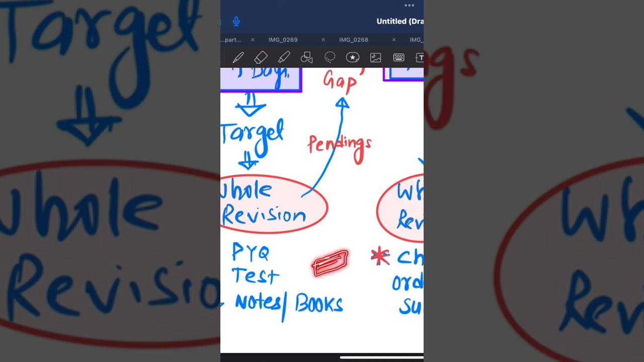Tap the 'Notes/ Books' handwritten note

[x=289, y=305]
